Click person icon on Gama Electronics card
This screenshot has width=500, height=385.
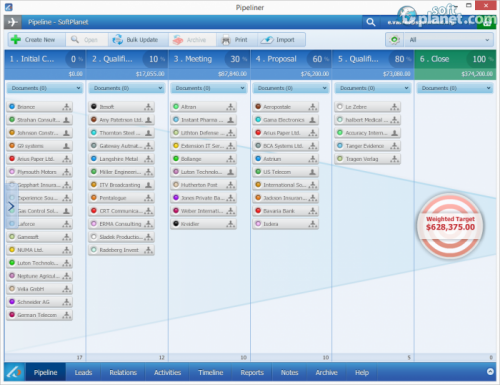pos(313,120)
